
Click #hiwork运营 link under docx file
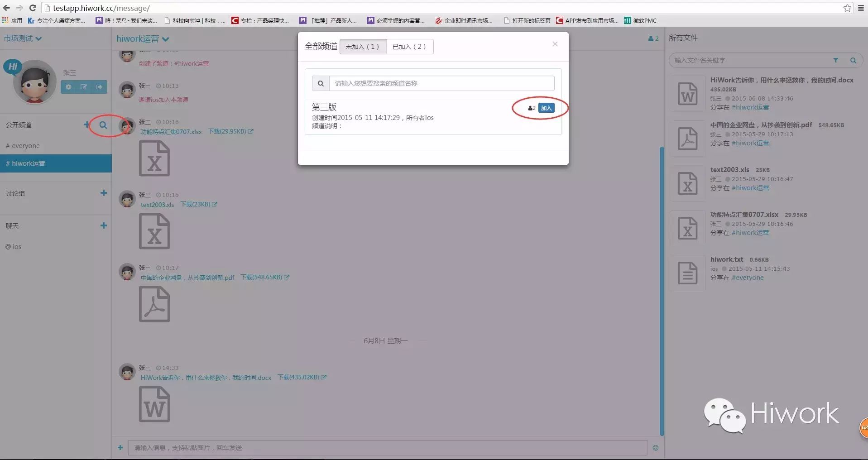point(750,107)
